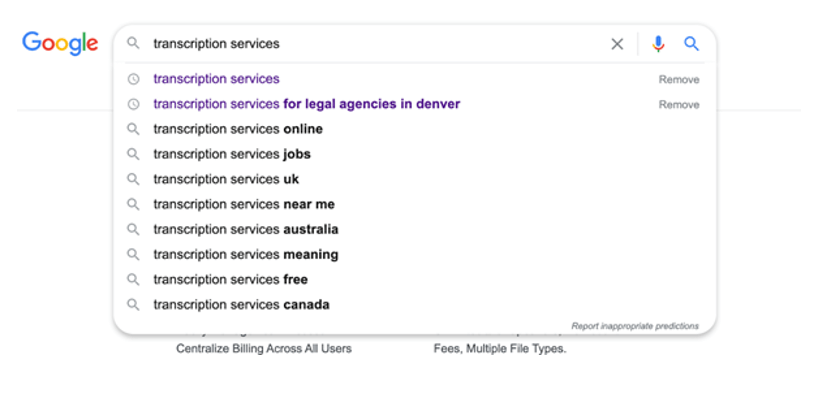Clear the search box with X icon
The width and height of the screenshot is (827, 398).
(x=617, y=44)
